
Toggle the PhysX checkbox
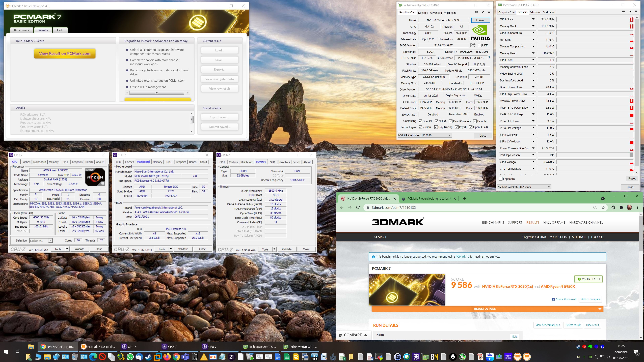[457, 127]
